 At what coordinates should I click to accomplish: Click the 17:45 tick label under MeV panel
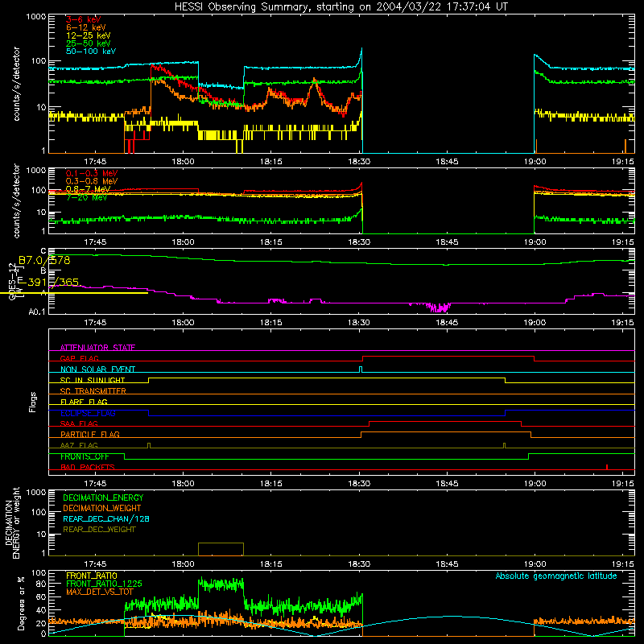[95, 242]
